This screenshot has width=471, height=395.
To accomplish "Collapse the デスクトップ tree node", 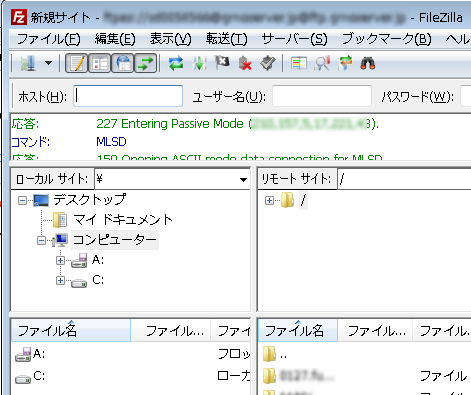I will coord(22,200).
